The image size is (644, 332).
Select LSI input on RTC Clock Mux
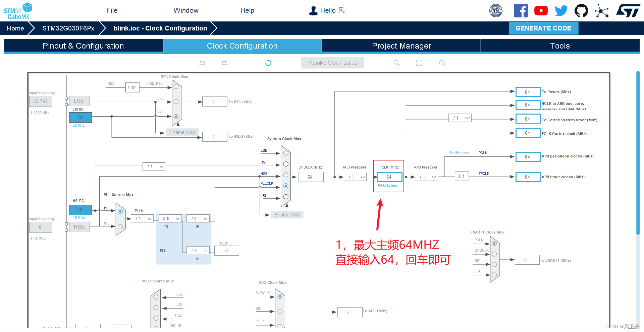(176, 117)
